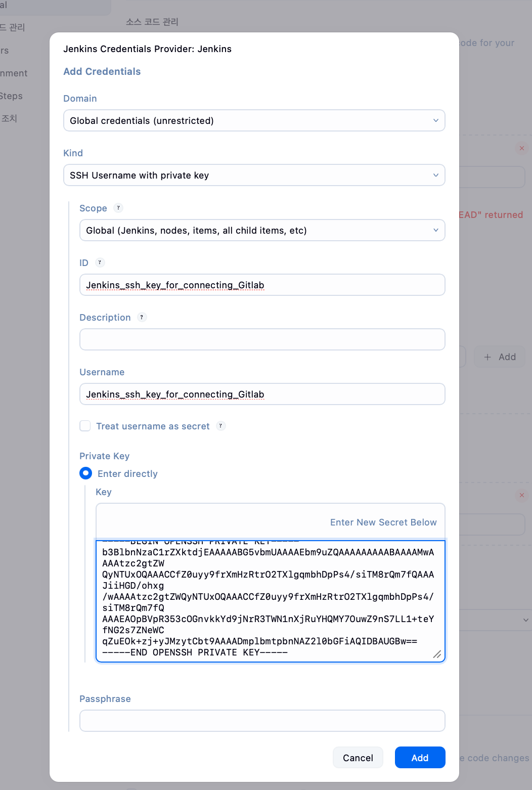Open the Domain dropdown
Viewport: 532px width, 790px height.
[254, 120]
